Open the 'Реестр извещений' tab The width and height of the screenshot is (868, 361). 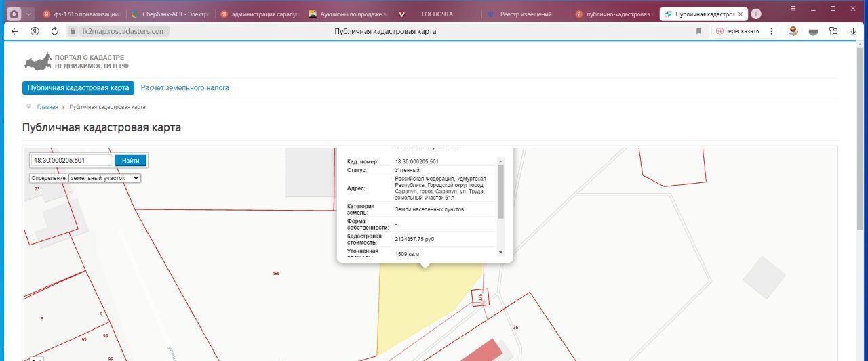click(x=526, y=14)
